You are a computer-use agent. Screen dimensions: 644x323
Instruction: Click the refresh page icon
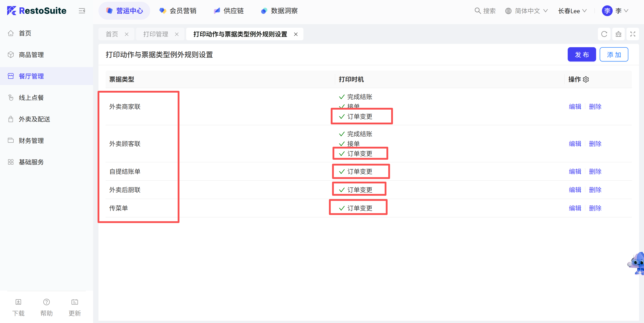(604, 34)
